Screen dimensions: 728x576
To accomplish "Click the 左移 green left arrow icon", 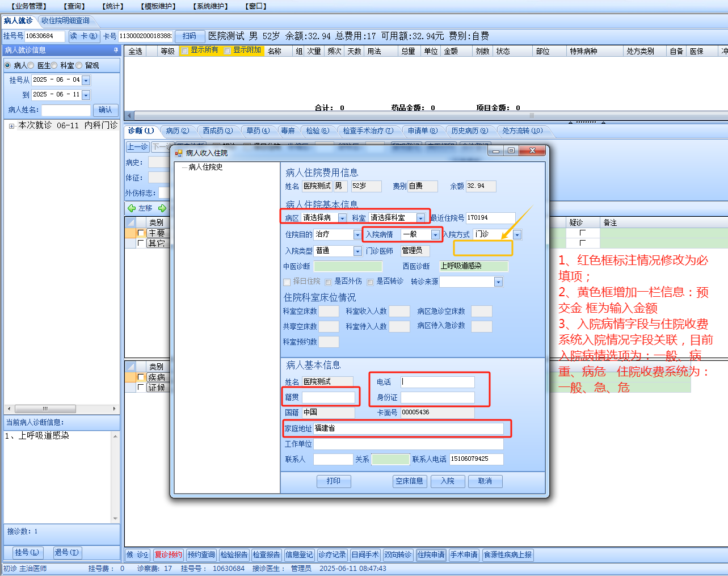I will pyautogui.click(x=132, y=208).
